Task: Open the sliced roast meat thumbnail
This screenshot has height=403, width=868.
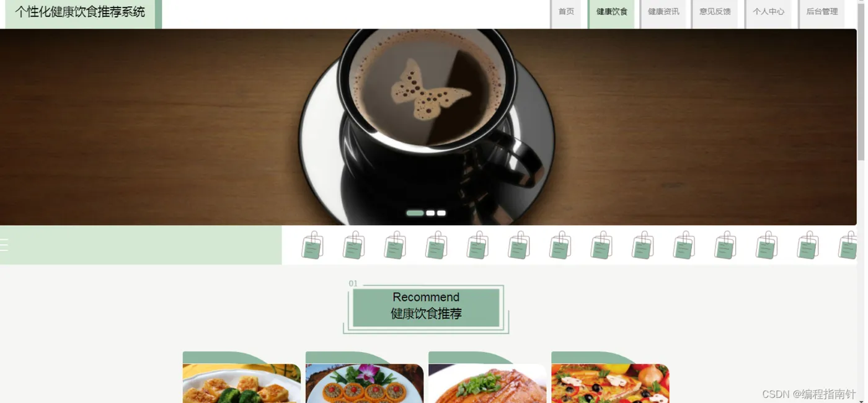Action: [487, 383]
